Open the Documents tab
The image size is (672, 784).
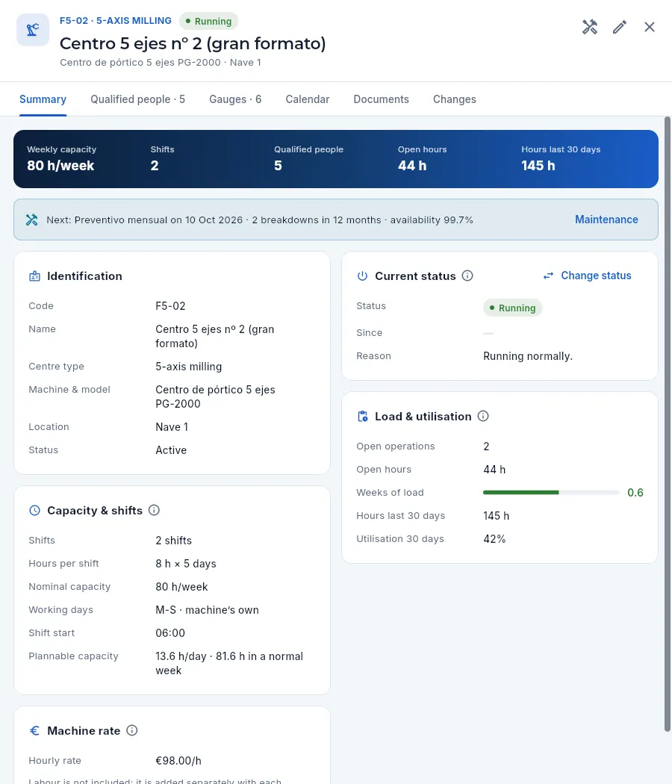pyautogui.click(x=381, y=99)
